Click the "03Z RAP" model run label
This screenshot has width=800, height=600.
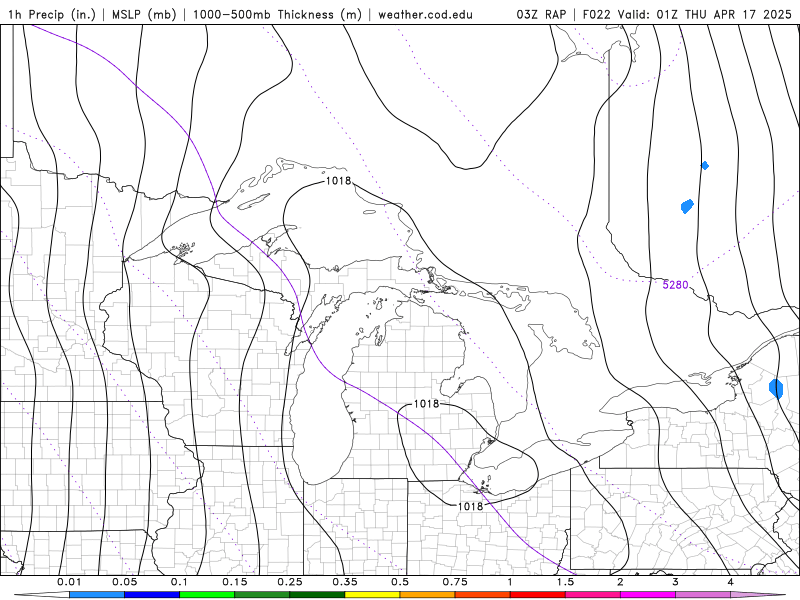(x=541, y=14)
